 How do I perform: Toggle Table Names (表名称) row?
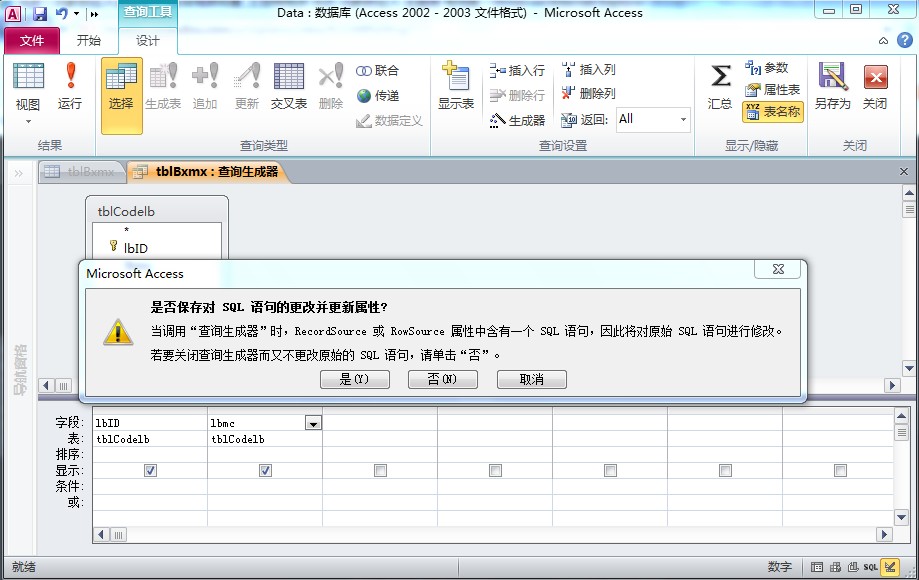[x=772, y=112]
